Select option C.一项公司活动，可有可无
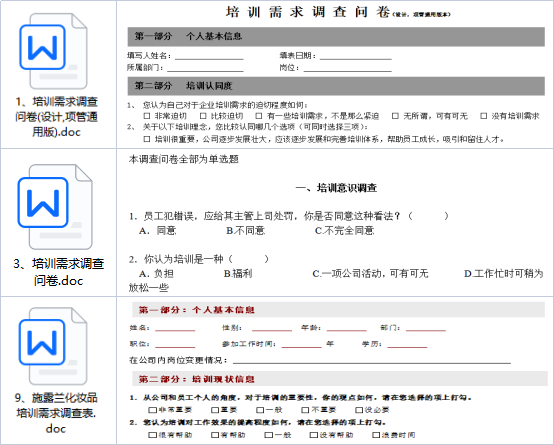Screen dimensions: 554x445 point(370,274)
